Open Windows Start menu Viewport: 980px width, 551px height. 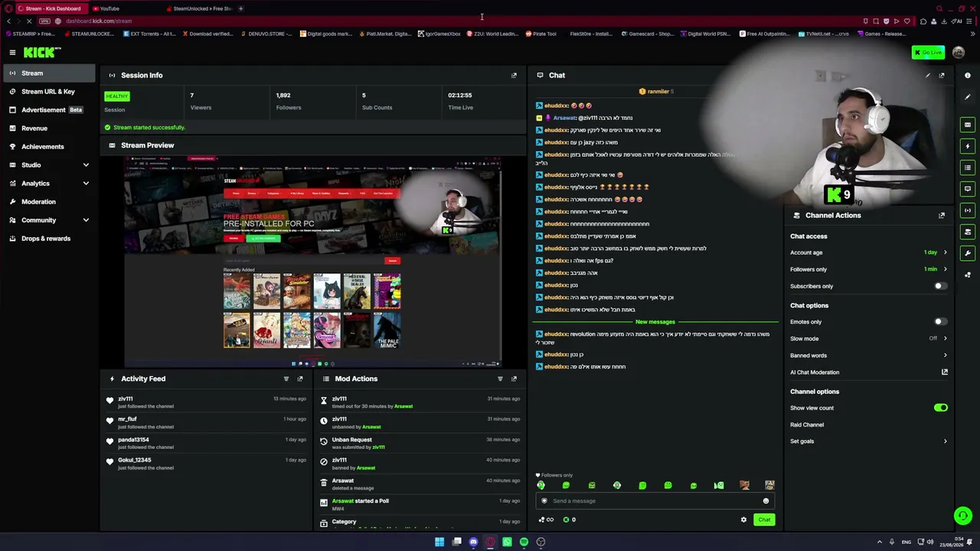click(x=439, y=542)
